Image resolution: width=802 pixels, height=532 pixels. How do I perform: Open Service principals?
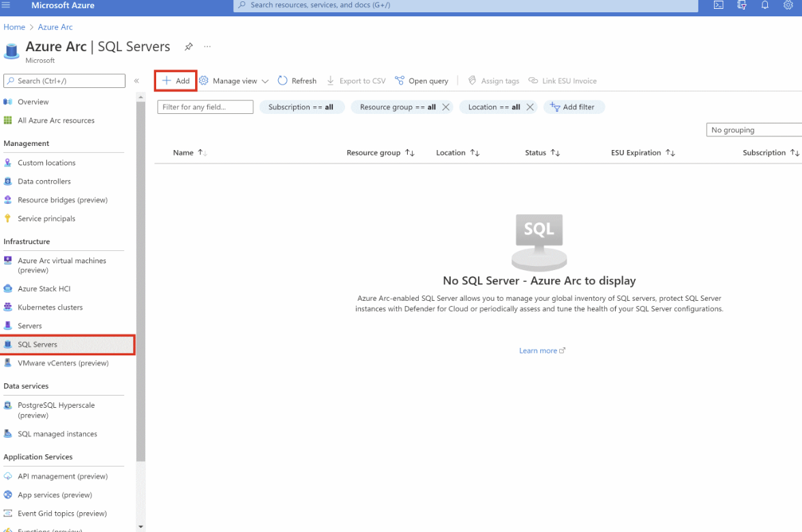[x=46, y=218]
